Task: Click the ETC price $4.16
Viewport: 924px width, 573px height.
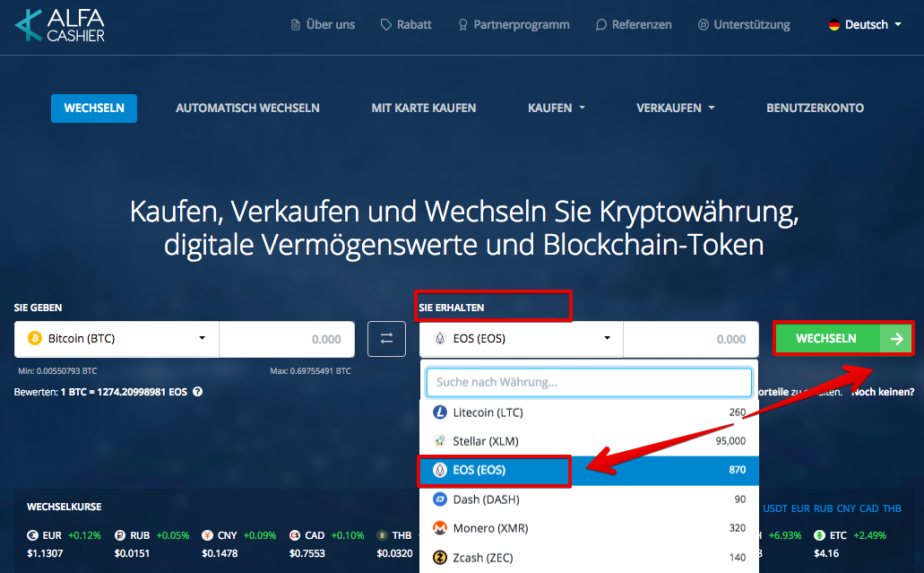Action: [x=826, y=553]
